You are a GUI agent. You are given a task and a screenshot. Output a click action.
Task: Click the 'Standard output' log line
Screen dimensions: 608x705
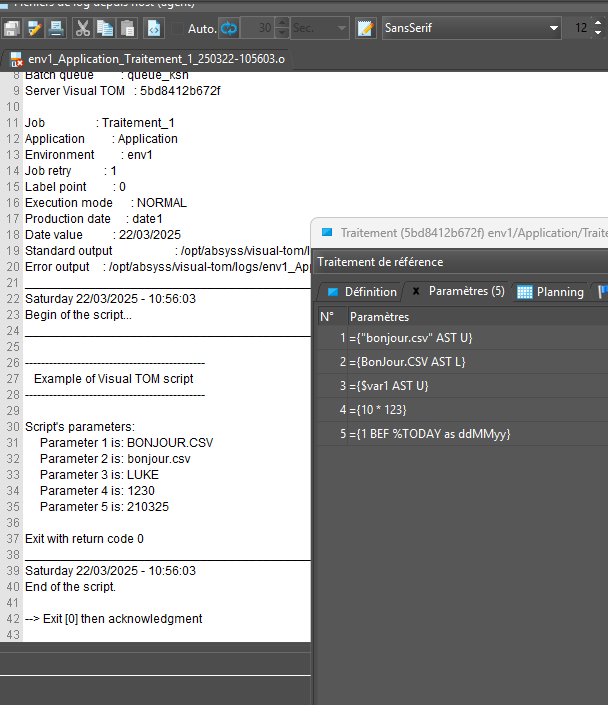[167, 251]
